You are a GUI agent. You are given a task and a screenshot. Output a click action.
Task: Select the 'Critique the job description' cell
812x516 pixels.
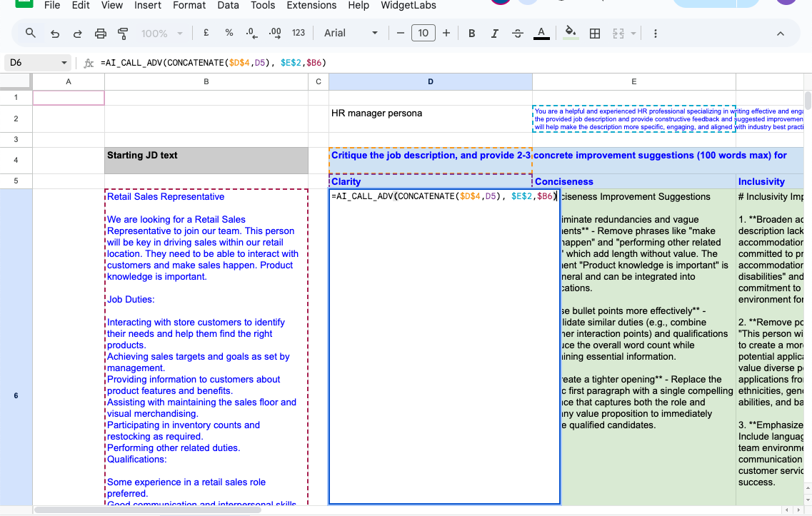pos(431,161)
